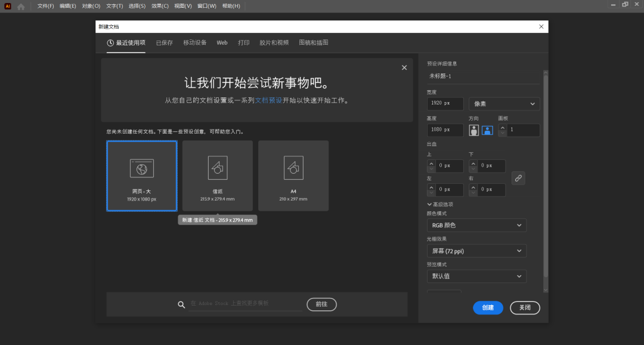The height and width of the screenshot is (345, 644).
Task: Keep orientation set to landscape
Action: point(487,130)
